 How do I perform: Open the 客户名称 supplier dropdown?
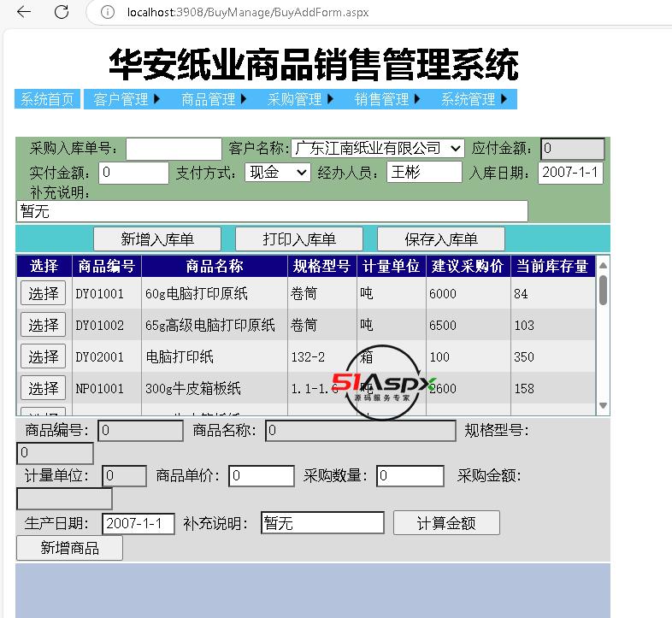[377, 149]
